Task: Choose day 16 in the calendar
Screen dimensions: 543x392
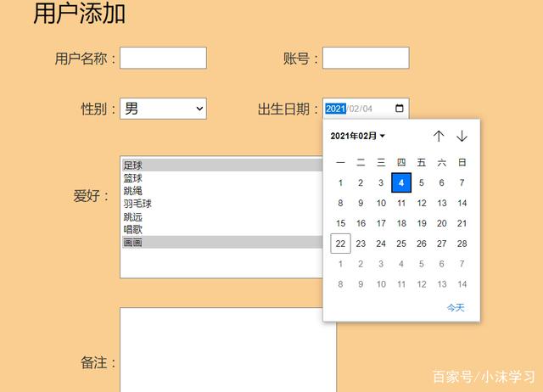Action: click(x=361, y=223)
